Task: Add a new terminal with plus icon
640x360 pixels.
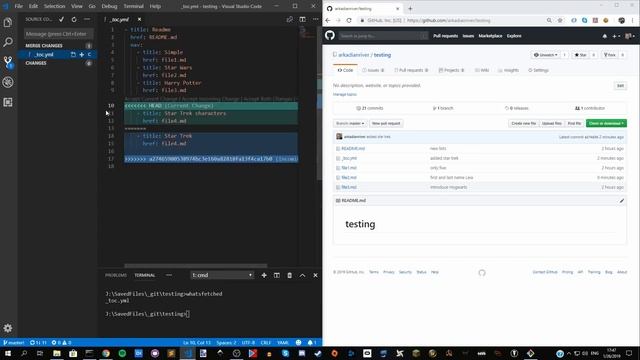Action: pos(264,275)
